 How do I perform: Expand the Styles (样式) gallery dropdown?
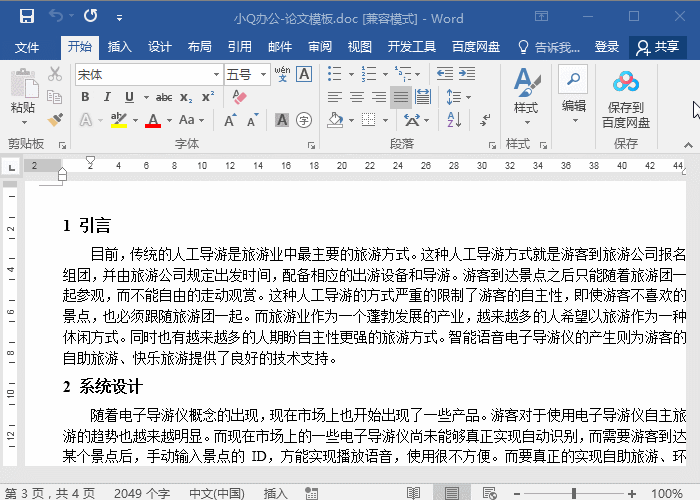525,122
